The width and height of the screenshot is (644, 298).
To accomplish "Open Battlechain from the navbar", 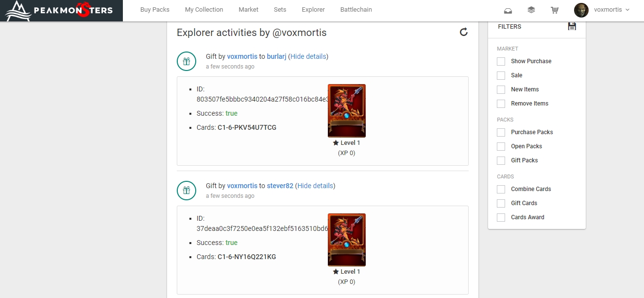I will click(356, 10).
